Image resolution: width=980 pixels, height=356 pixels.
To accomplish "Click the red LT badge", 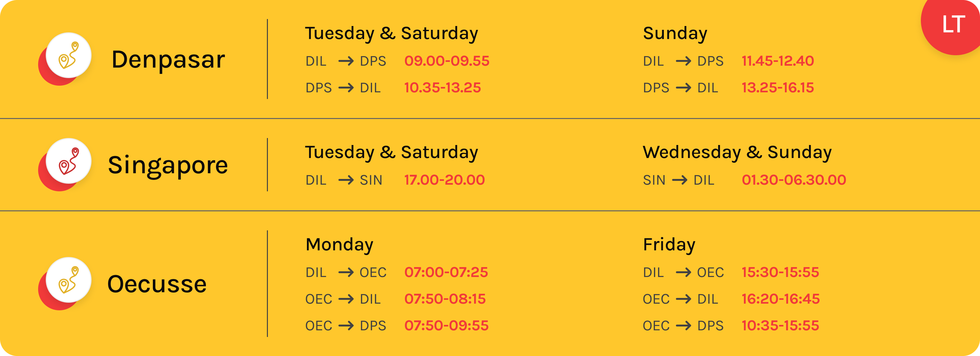I will click(952, 24).
